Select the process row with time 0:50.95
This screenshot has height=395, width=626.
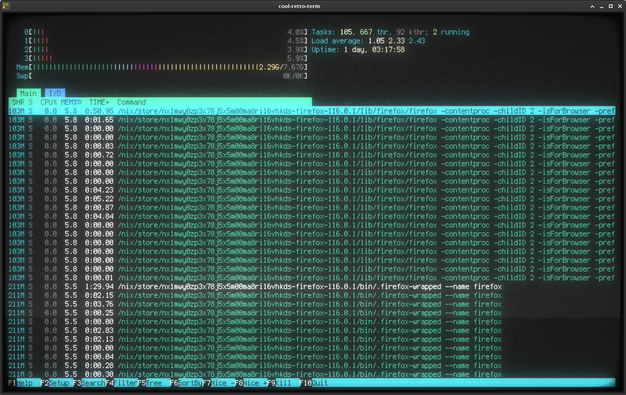pos(312,111)
